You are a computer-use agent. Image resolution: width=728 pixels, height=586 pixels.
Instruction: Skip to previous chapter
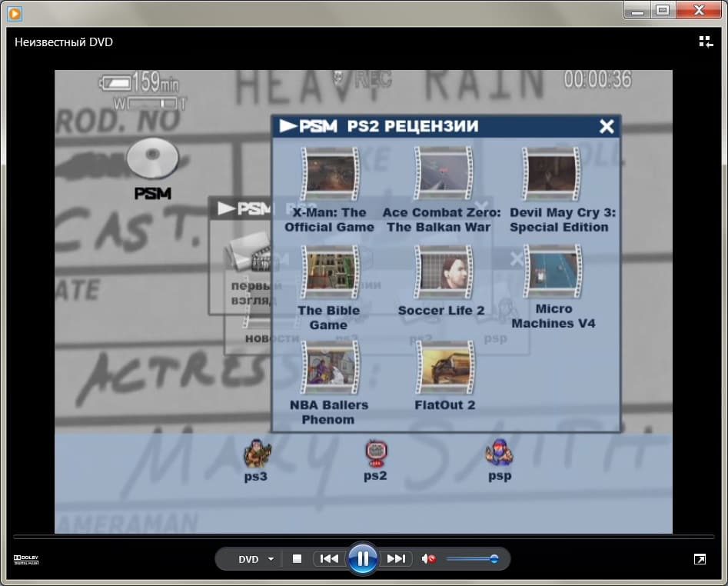(x=329, y=558)
